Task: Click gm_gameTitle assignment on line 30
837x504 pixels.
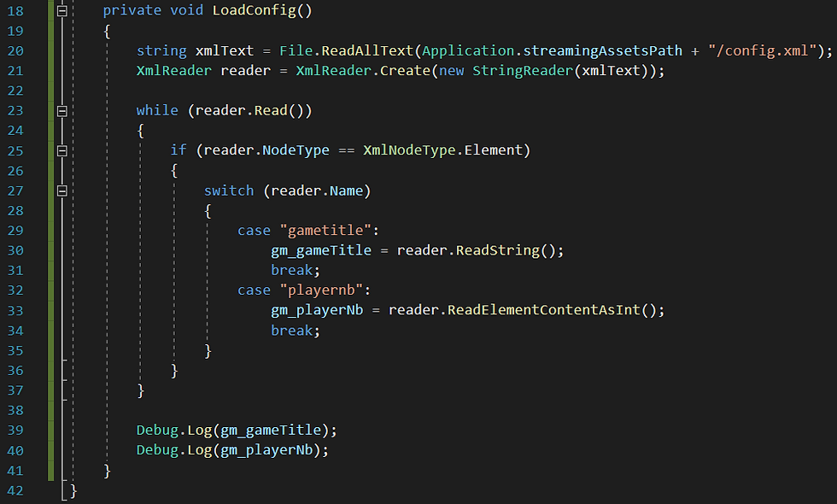Action: tap(321, 250)
